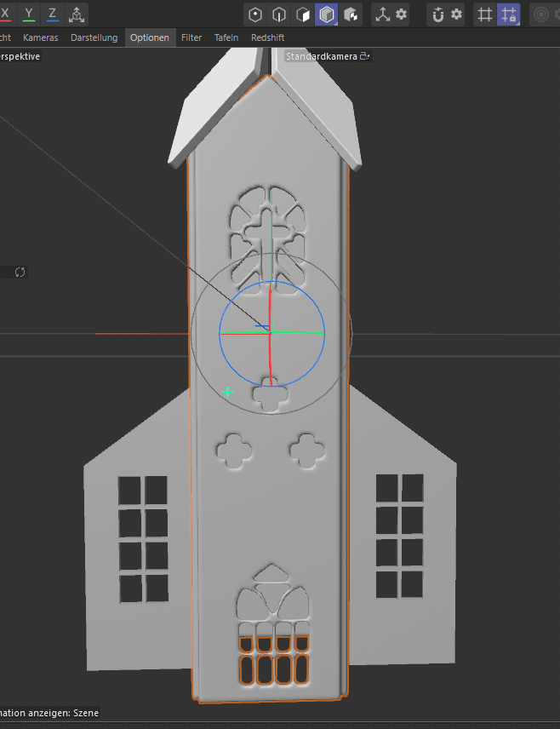The width and height of the screenshot is (560, 729).
Task: Open the Darstellung menu
Action: pyautogui.click(x=94, y=37)
